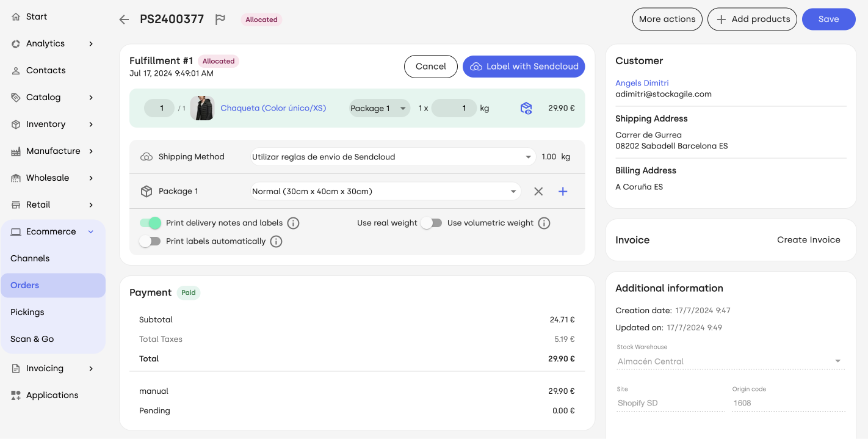Click the Add products button
This screenshot has width=868, height=439.
pyautogui.click(x=753, y=19)
